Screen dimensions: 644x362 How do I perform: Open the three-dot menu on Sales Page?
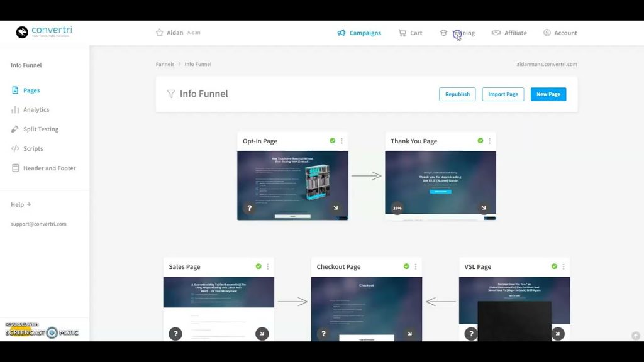click(267, 266)
